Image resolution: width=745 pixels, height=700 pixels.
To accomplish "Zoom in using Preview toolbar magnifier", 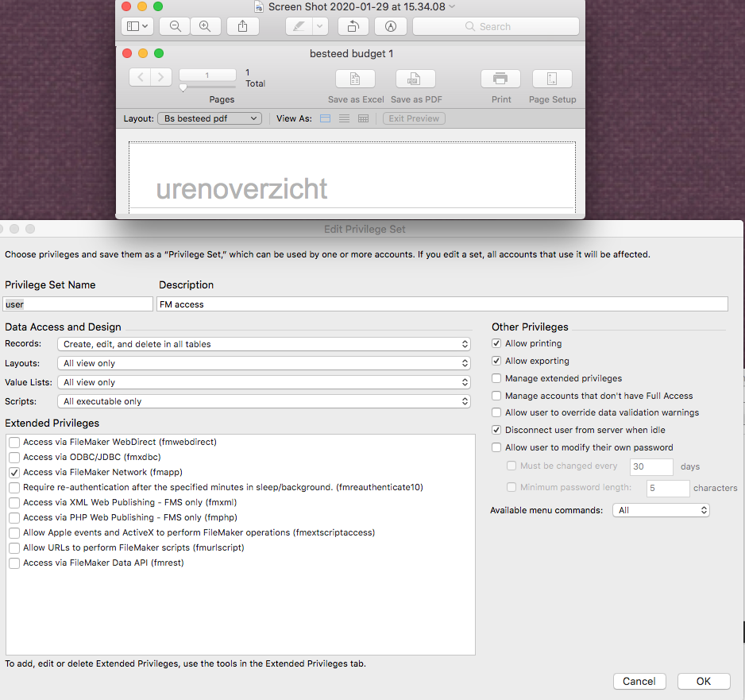I will click(x=205, y=26).
